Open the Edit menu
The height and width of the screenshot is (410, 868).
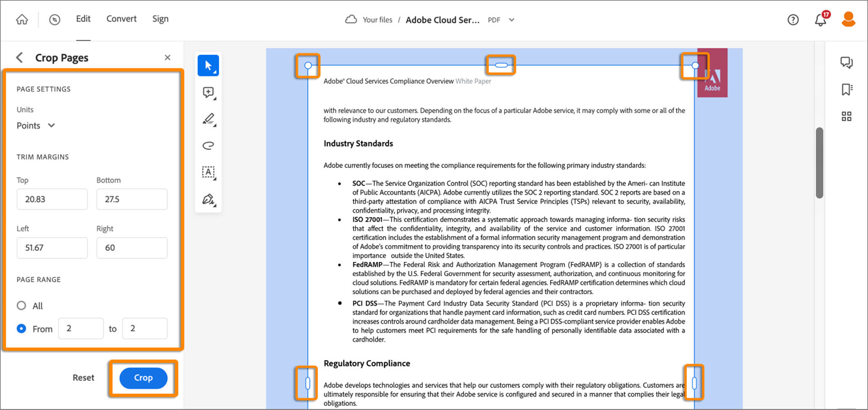83,19
